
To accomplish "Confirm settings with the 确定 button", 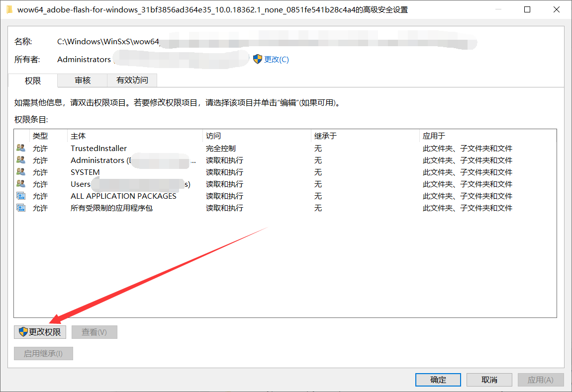I will (438, 379).
